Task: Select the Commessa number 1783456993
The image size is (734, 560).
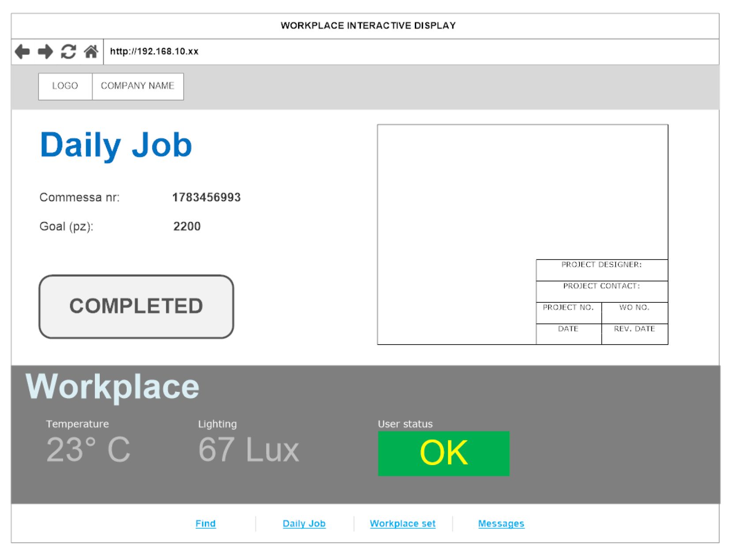Action: [206, 197]
